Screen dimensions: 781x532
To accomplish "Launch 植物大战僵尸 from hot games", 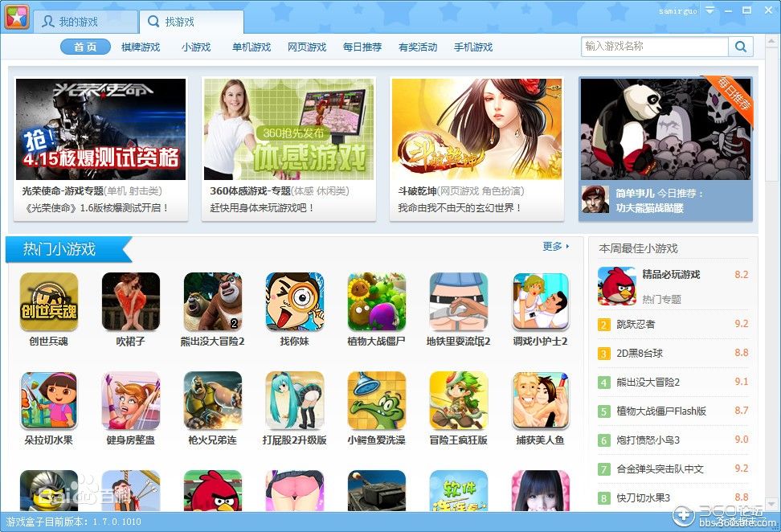I will pos(375,301).
